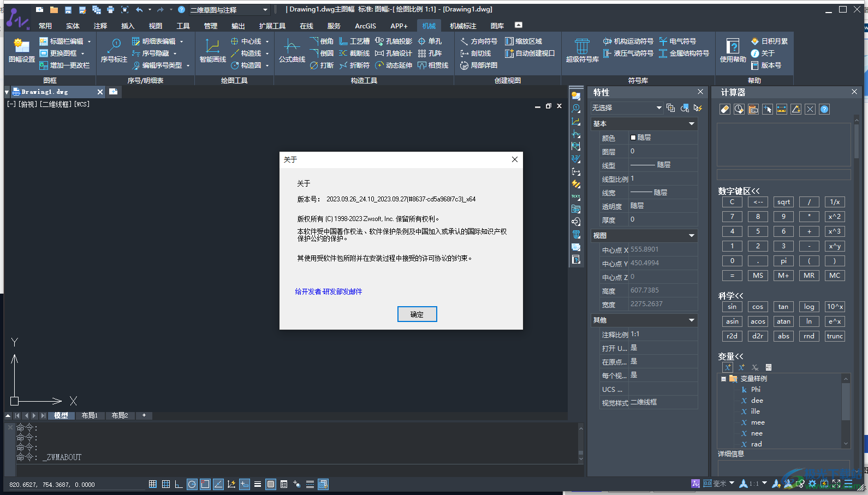Click the MC memory clear calculator button

[835, 276]
